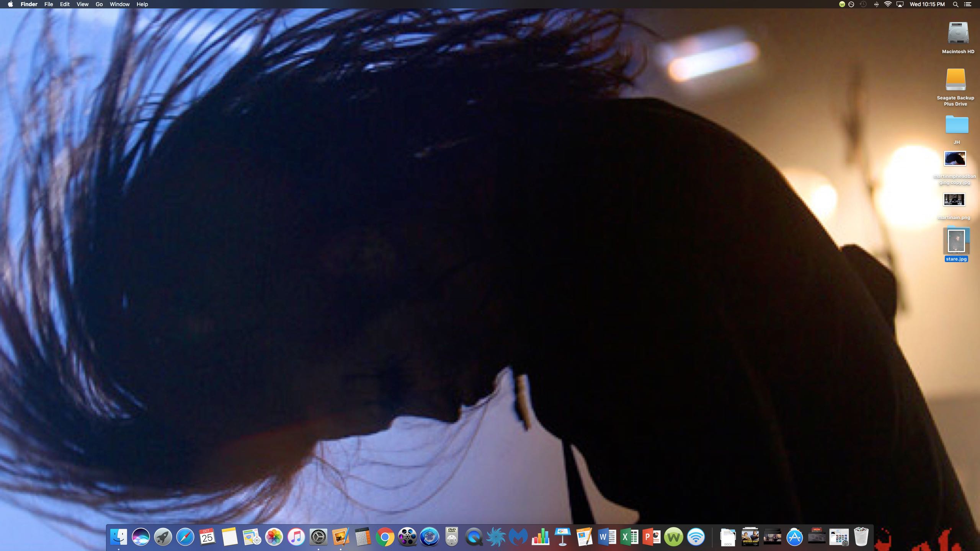Open the View menu

[x=82, y=4]
